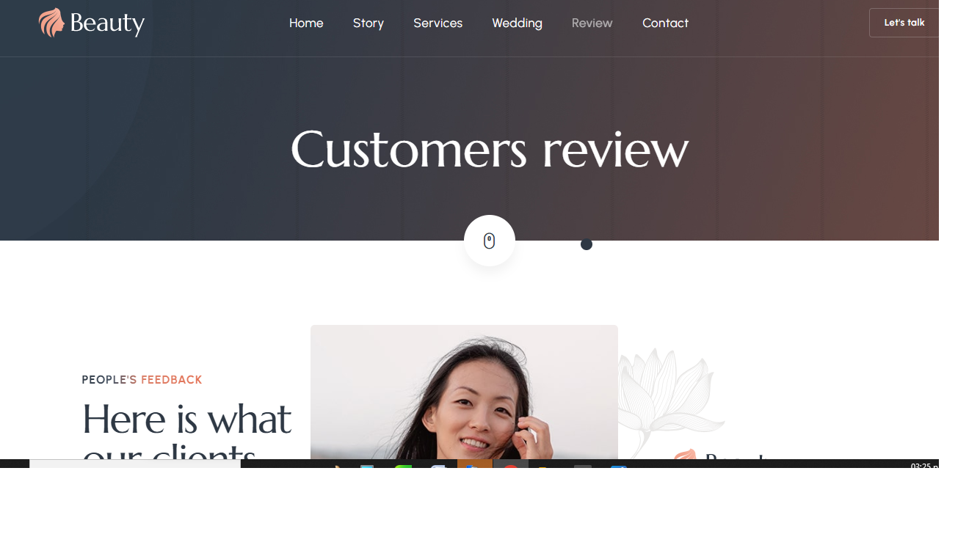980x556 pixels.
Task: Click the taskbar clock time
Action: click(x=923, y=465)
